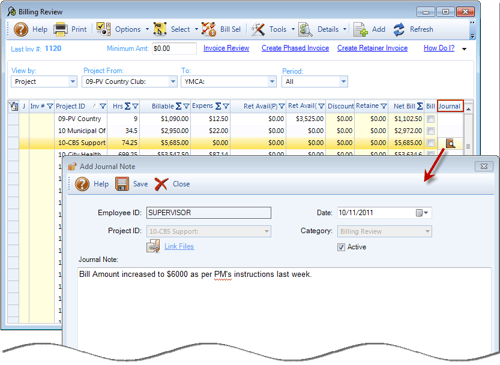Click the Link Files paperclip icon
This screenshot has height=365, width=500.
[153, 246]
